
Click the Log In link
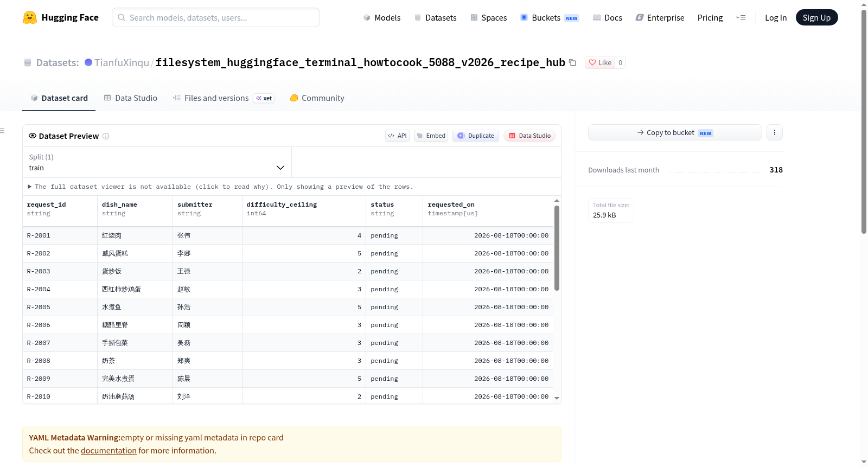pos(776,17)
